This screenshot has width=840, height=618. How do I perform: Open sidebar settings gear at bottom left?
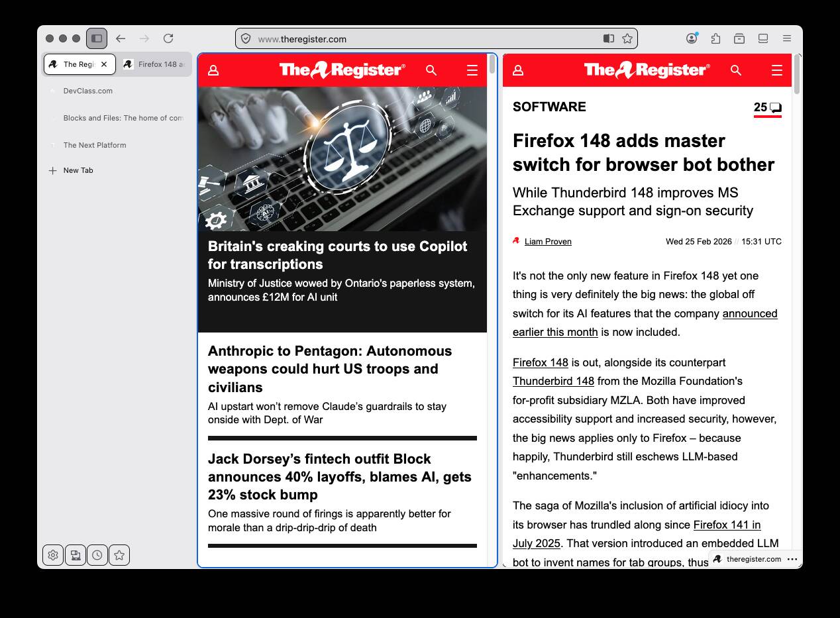coord(53,555)
